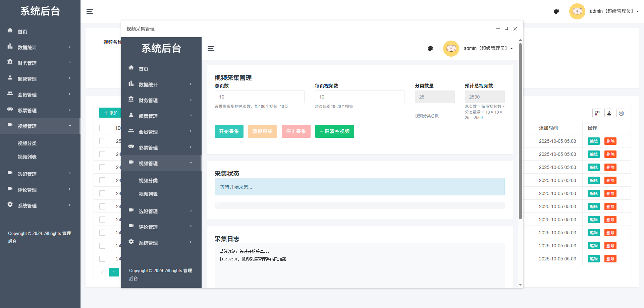Click the export icon above the data table

point(609,113)
